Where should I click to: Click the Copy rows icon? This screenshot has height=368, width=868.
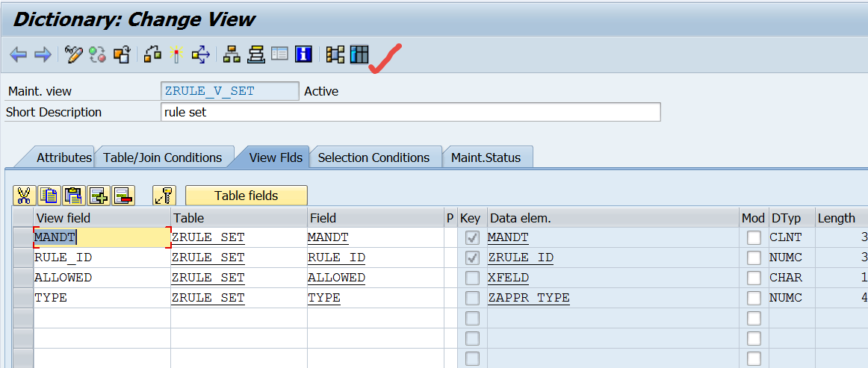pos(49,196)
